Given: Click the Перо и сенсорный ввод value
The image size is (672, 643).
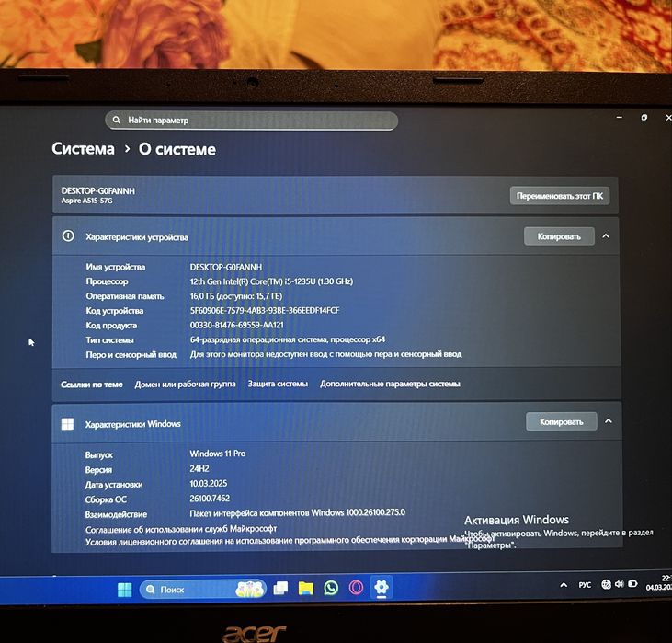Looking at the screenshot, I should pyautogui.click(x=325, y=354).
